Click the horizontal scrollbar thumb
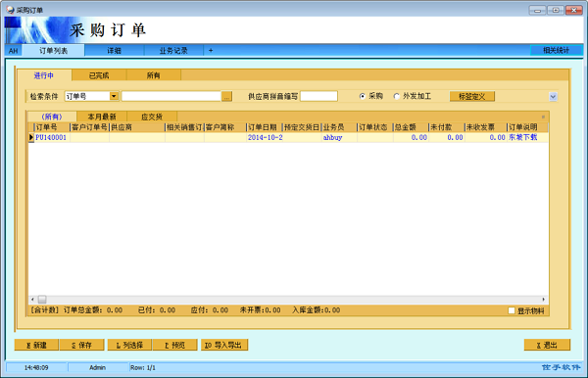This screenshot has height=378, width=588. [42, 300]
